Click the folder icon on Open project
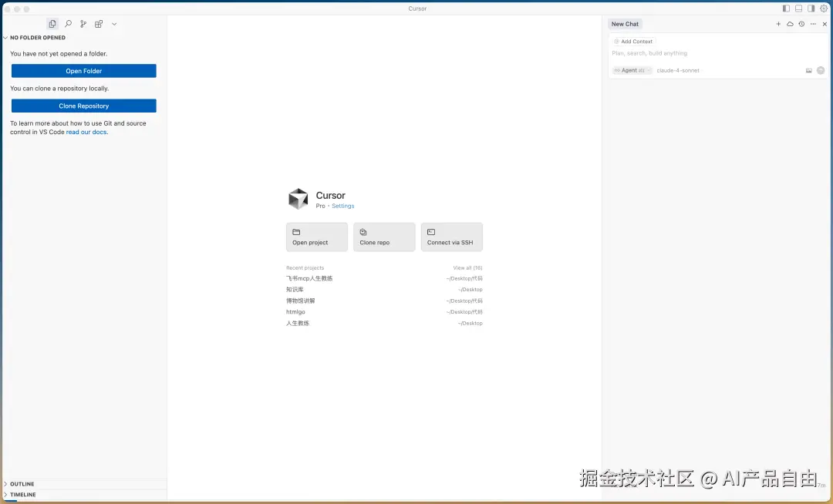The image size is (833, 504). point(296,232)
